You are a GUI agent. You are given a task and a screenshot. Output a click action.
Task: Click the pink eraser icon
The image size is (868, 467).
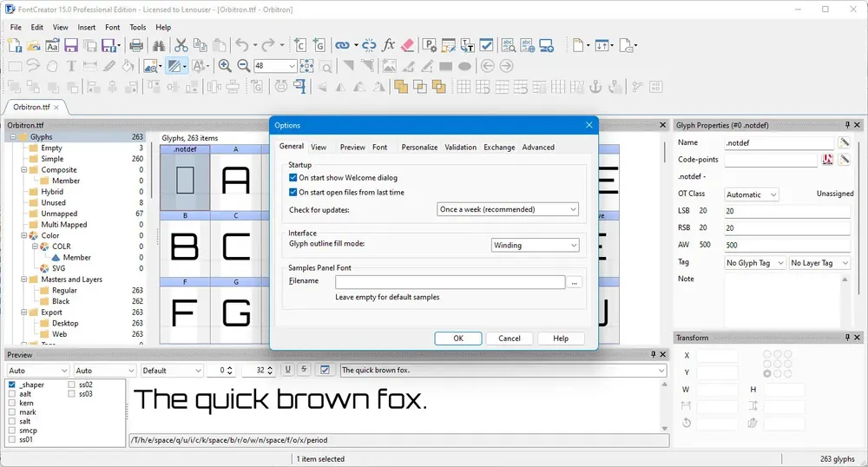tap(407, 45)
